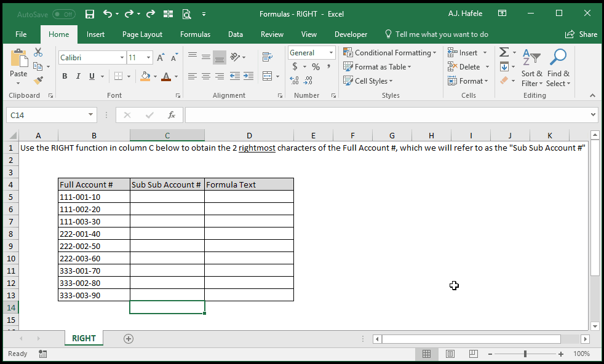Open the Name Box dropdown arrow
Viewport: 604px width, 364px height.
coord(90,115)
